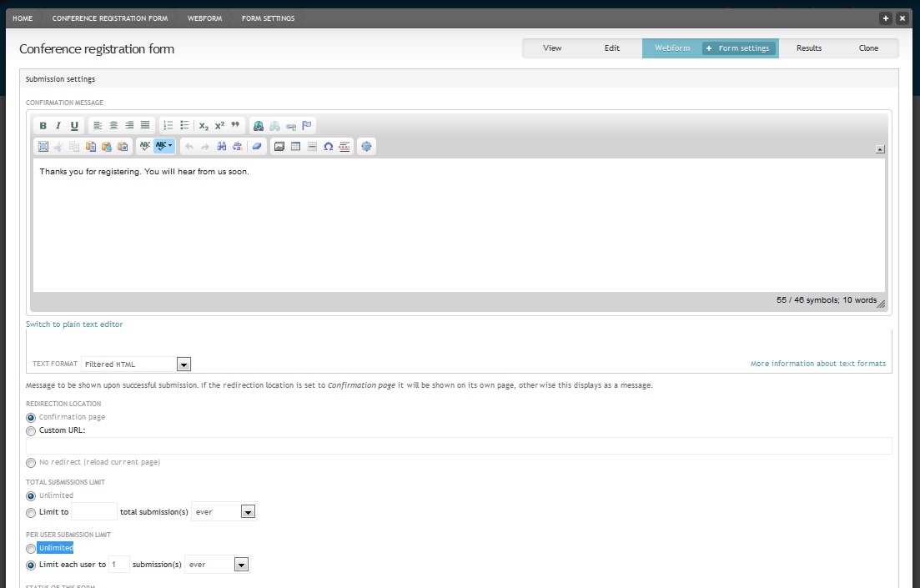Select Unlimited total submissions

click(31, 496)
